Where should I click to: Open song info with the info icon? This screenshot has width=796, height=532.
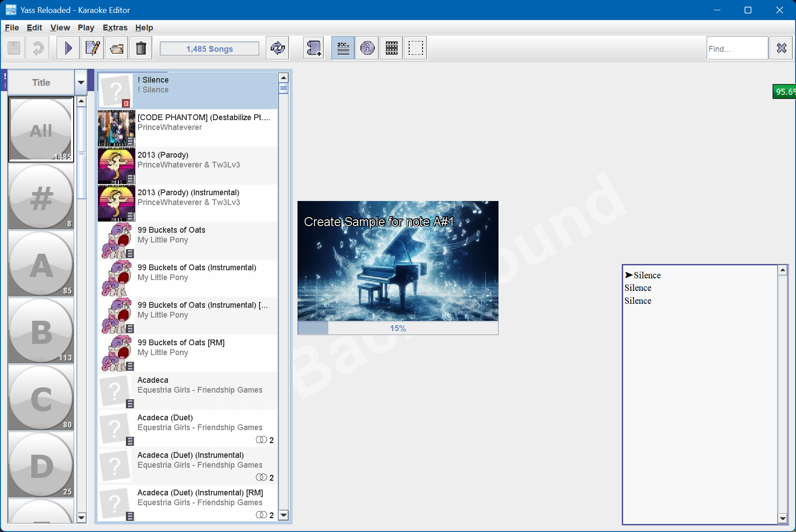(367, 48)
